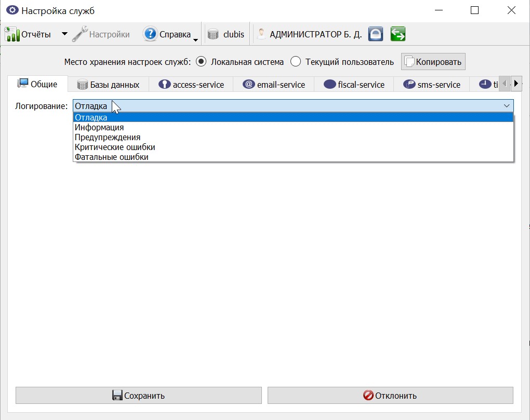Open the fiscal-service tab
Viewport: 530px width, 420px height.
(354, 85)
